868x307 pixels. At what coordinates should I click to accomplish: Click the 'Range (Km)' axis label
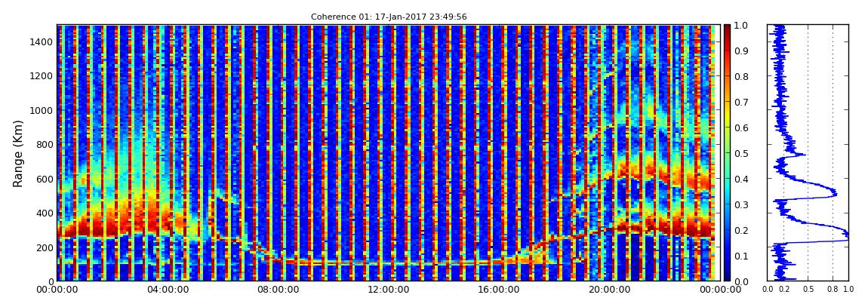coord(18,153)
